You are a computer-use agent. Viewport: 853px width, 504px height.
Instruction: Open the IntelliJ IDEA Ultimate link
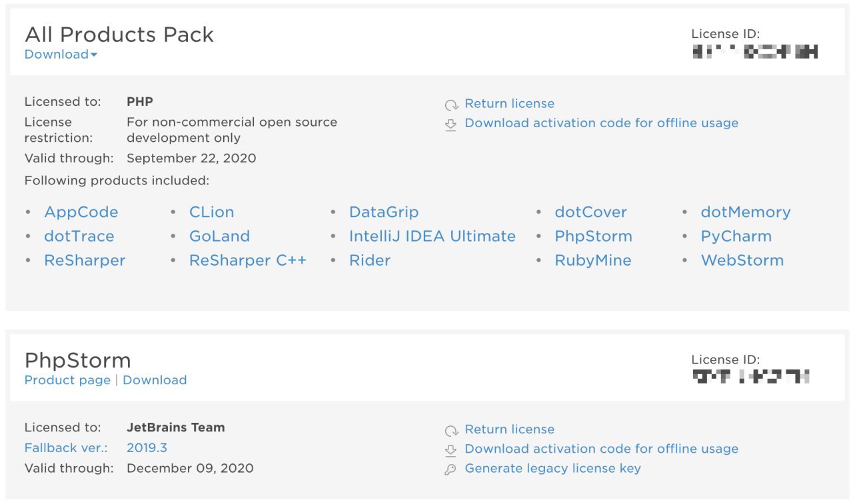point(432,236)
